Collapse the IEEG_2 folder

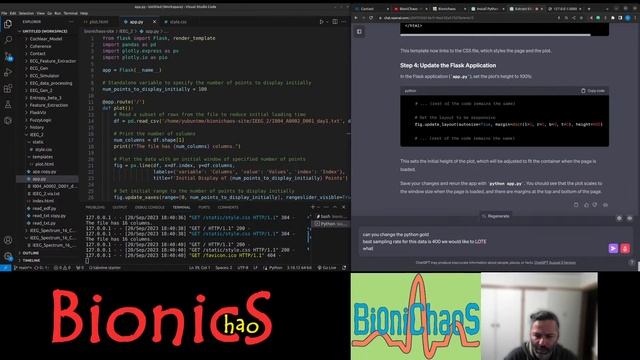click(36, 134)
